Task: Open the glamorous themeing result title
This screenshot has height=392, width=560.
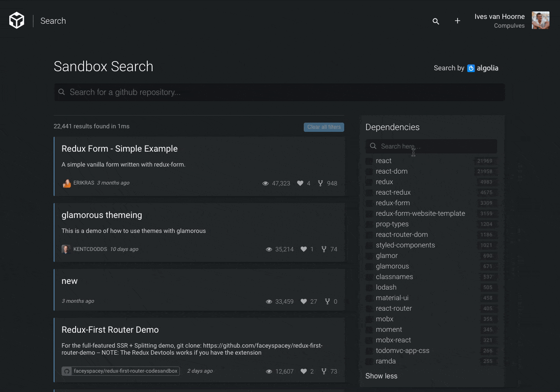Action: [102, 215]
